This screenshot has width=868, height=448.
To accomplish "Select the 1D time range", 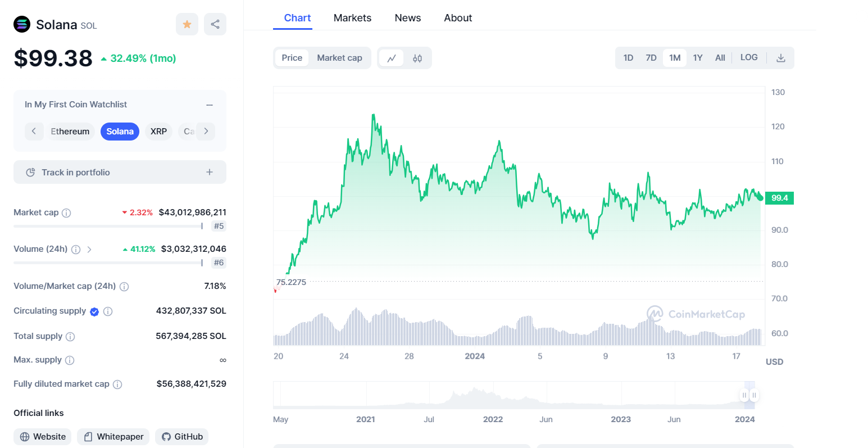I will (x=628, y=58).
